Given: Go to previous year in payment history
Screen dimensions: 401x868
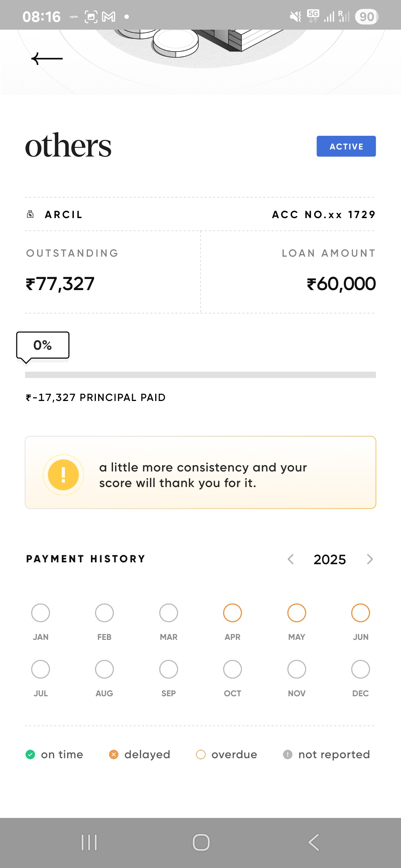Looking at the screenshot, I should coord(291,559).
